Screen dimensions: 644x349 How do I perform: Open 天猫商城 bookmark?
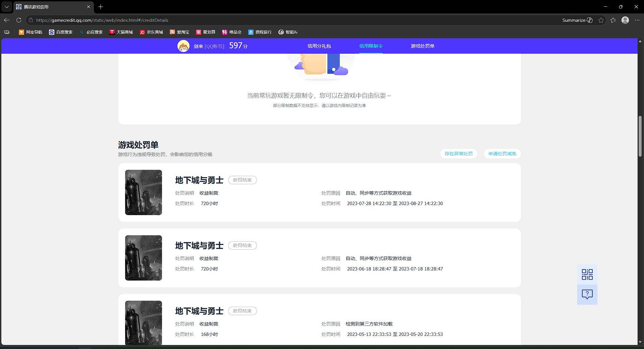[121, 32]
